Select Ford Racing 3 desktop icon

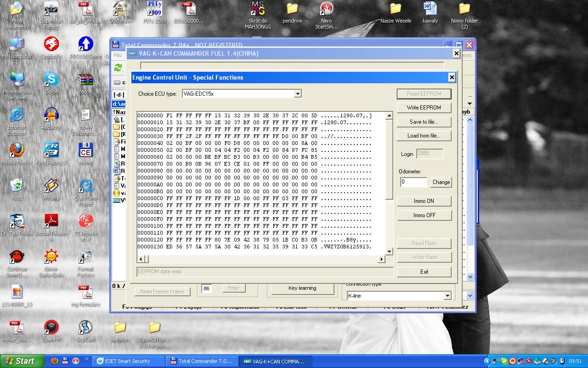click(x=51, y=155)
